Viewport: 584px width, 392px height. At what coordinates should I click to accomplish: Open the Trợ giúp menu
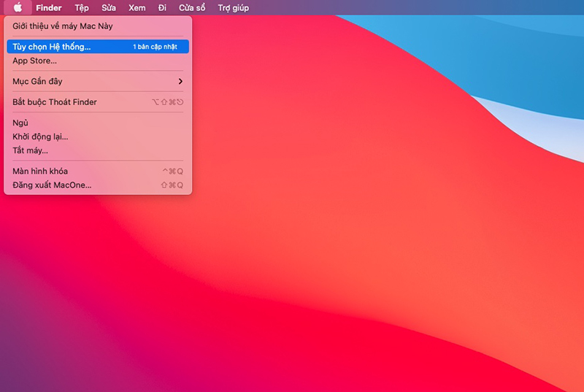click(234, 8)
